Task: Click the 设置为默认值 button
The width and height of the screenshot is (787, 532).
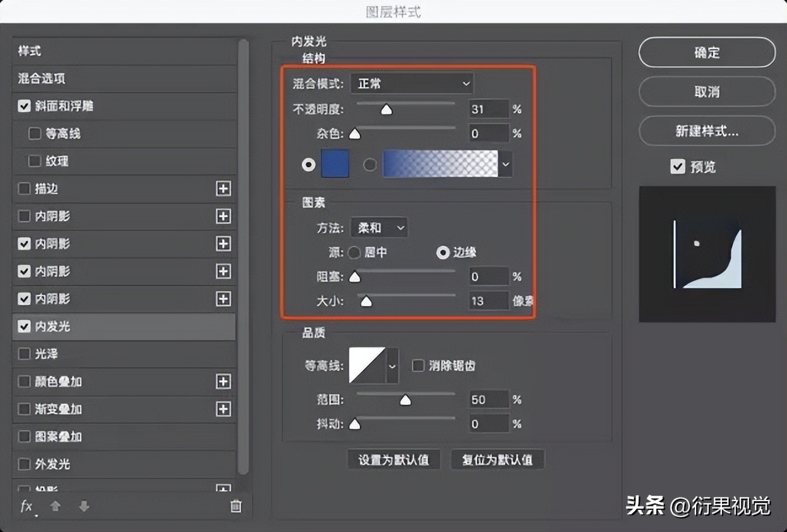Action: (x=393, y=460)
